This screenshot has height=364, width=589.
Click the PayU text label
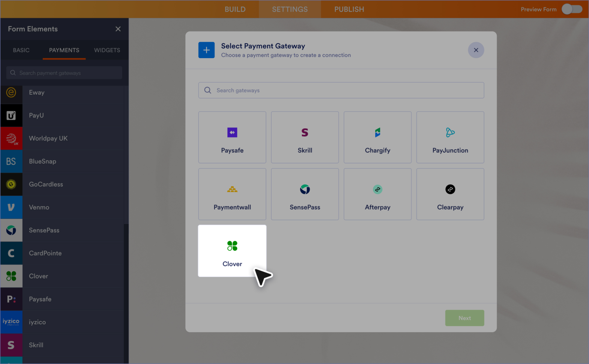click(36, 115)
